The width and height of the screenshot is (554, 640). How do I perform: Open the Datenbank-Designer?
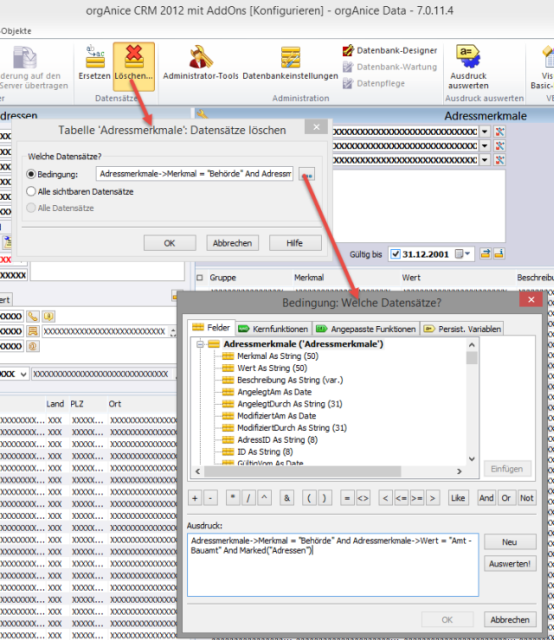389,51
